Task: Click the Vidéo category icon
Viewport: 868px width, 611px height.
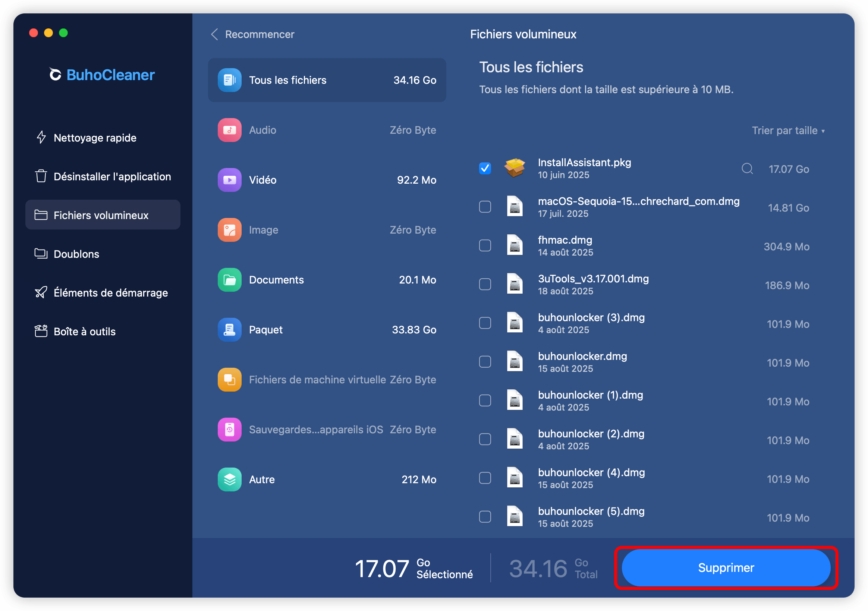Action: pos(229,180)
